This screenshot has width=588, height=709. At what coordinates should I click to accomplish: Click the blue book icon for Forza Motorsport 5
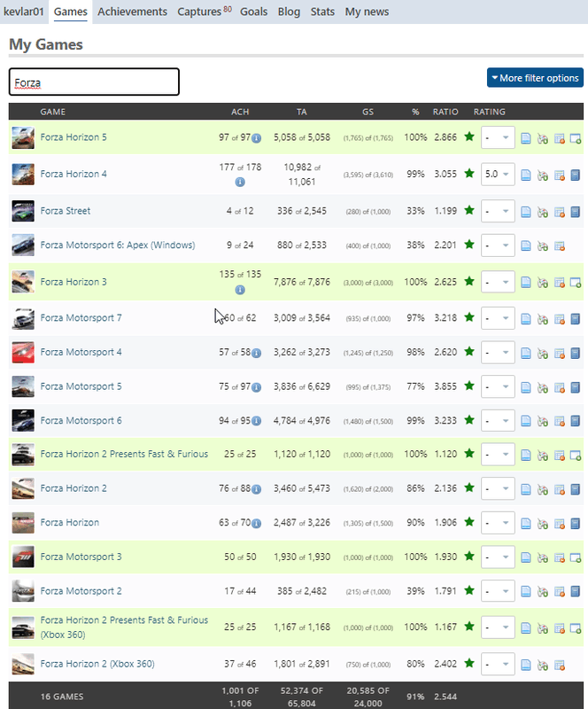click(575, 387)
